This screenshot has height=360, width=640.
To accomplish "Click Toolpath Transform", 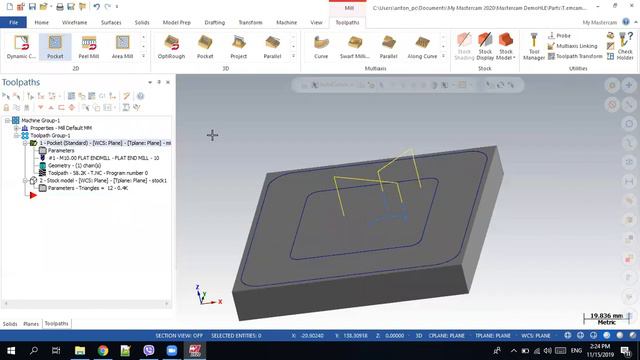I will (x=575, y=56).
